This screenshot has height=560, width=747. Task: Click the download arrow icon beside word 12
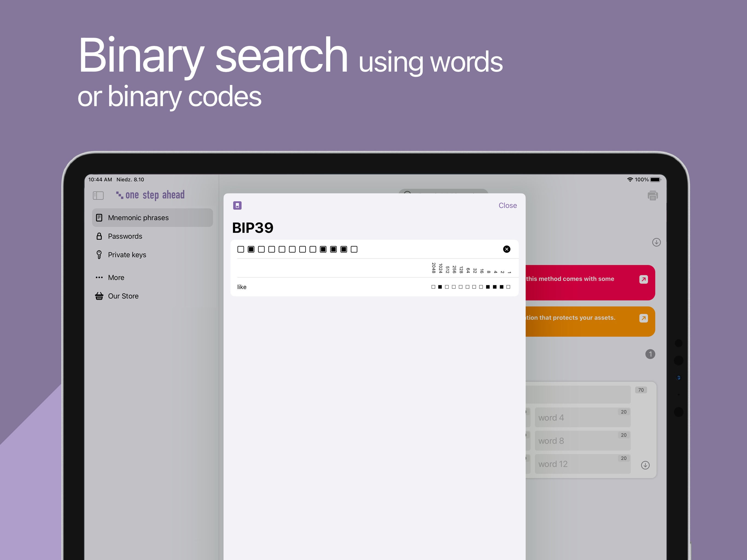[645, 465]
